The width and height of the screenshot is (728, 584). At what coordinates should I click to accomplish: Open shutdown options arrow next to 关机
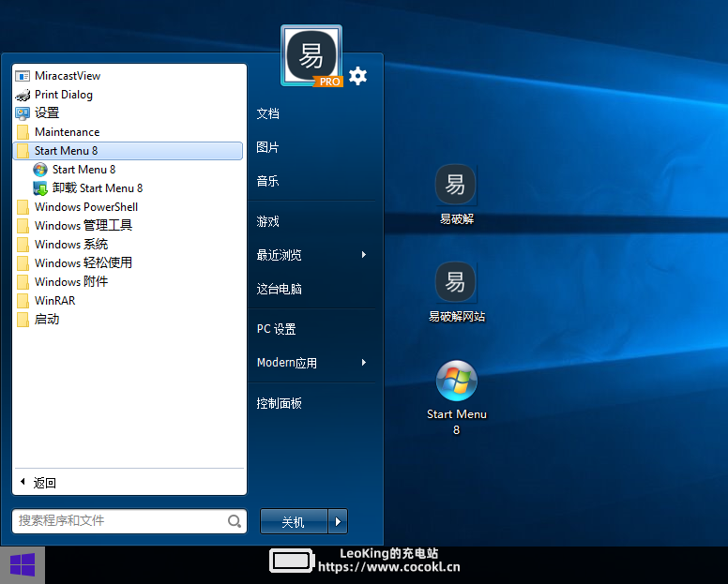[338, 521]
